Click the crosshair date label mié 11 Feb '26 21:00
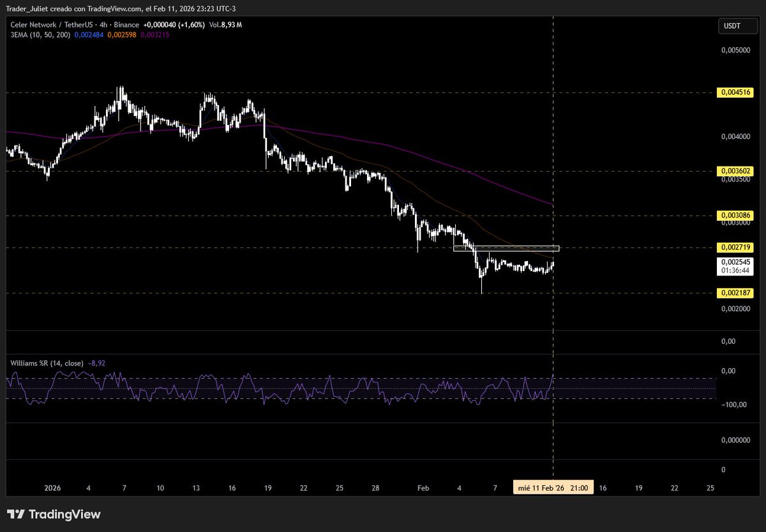 click(x=555, y=487)
